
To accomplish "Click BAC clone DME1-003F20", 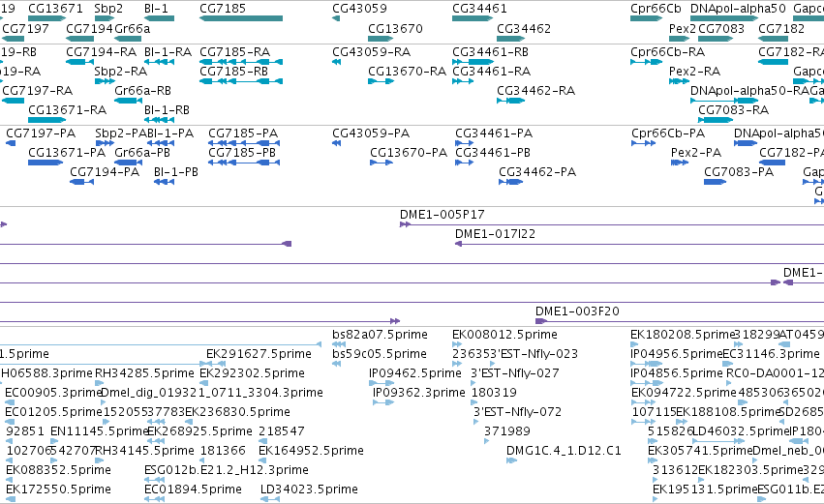I will (680, 321).
